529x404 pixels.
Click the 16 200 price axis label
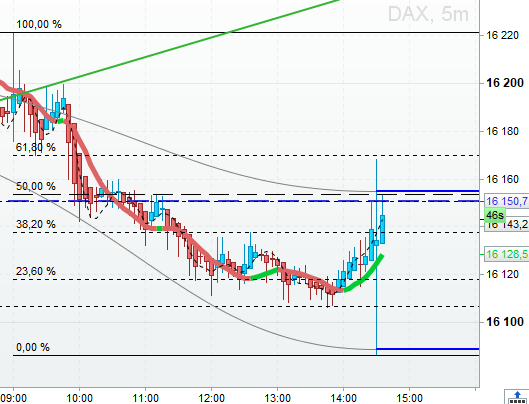(505, 83)
